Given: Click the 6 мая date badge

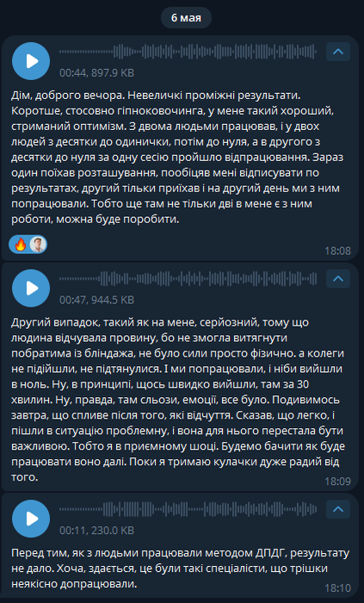Looking at the screenshot, I should click(186, 18).
